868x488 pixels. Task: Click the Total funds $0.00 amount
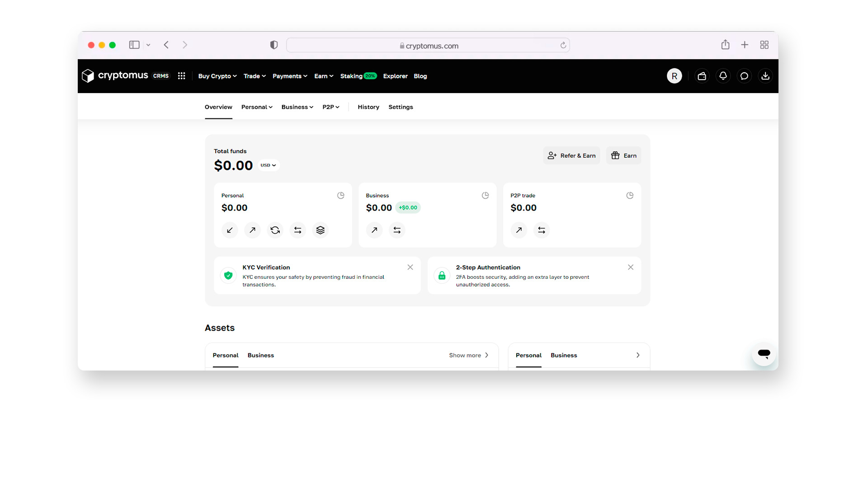coord(233,165)
